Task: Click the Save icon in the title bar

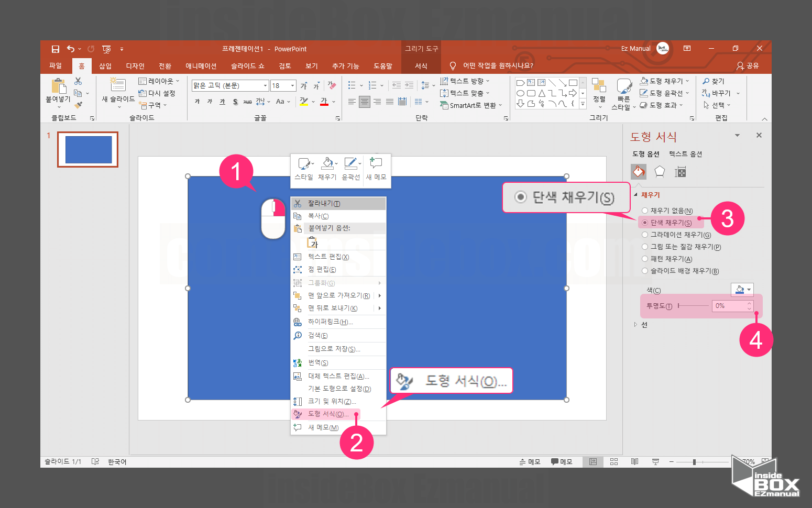Action: 55,49
